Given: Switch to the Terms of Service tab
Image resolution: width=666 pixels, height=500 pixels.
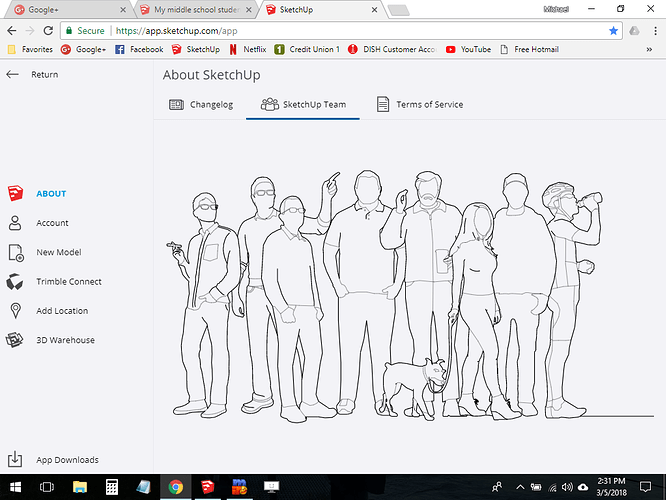Looking at the screenshot, I should [x=420, y=105].
